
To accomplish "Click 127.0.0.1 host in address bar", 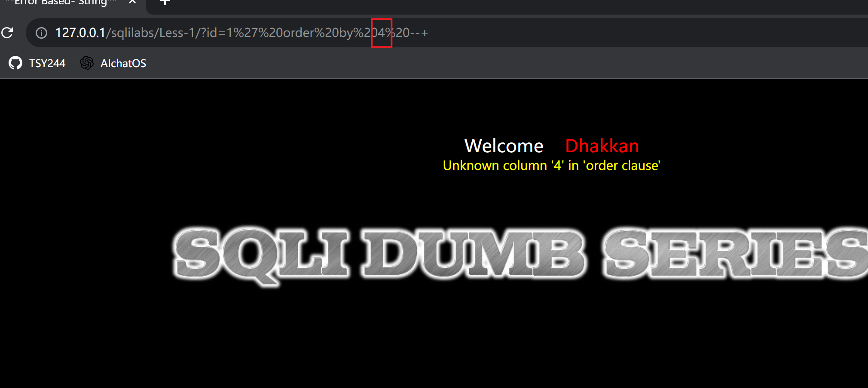I will [80, 33].
